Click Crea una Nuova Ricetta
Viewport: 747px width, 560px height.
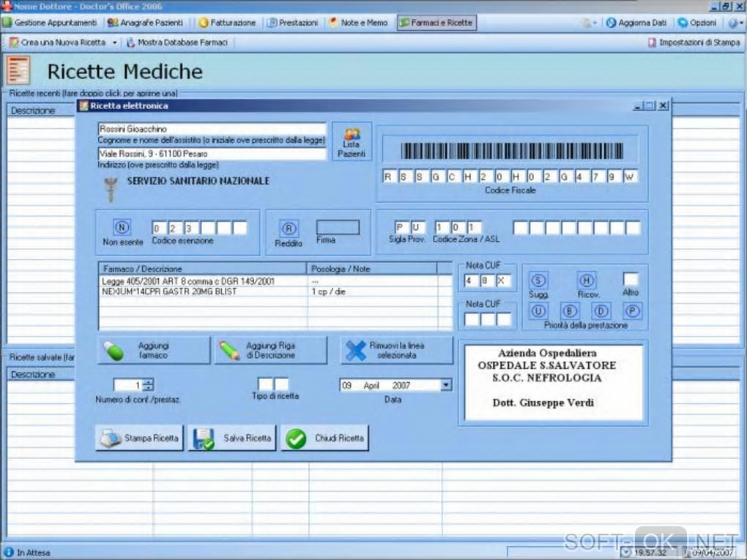pyautogui.click(x=58, y=42)
